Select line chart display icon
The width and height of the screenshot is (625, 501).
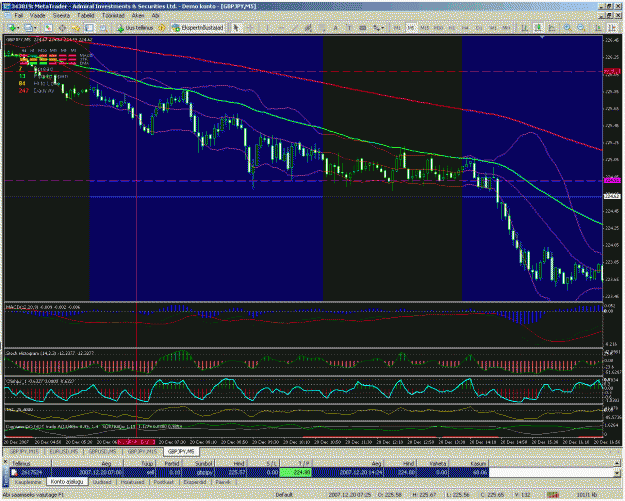[x=552, y=28]
